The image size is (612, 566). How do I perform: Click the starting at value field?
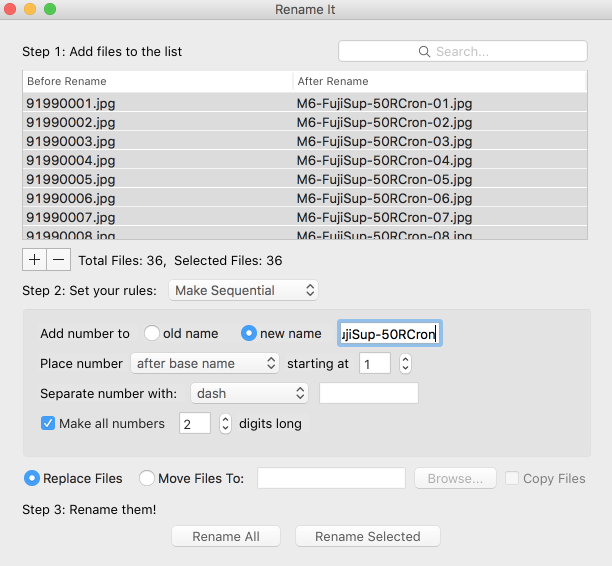[x=375, y=363]
